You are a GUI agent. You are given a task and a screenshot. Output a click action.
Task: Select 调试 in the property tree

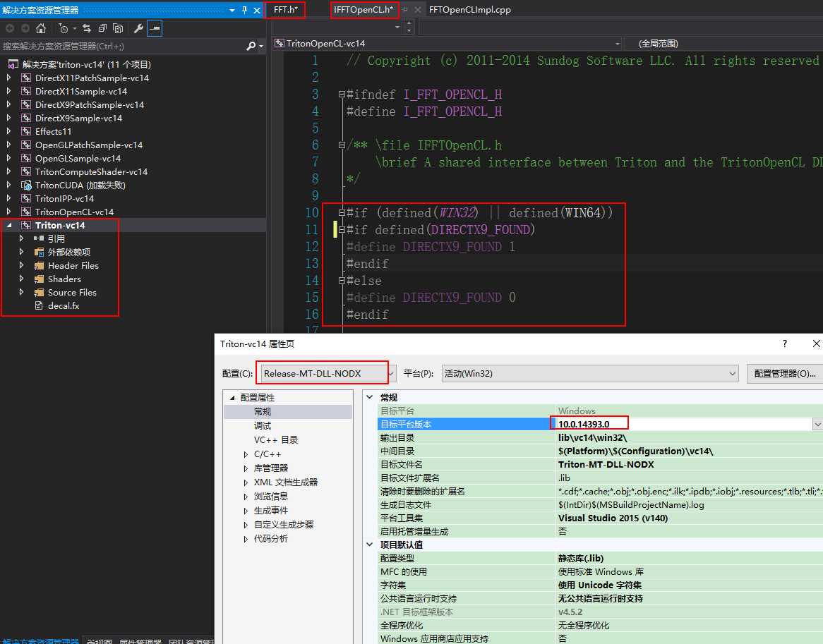(x=263, y=426)
